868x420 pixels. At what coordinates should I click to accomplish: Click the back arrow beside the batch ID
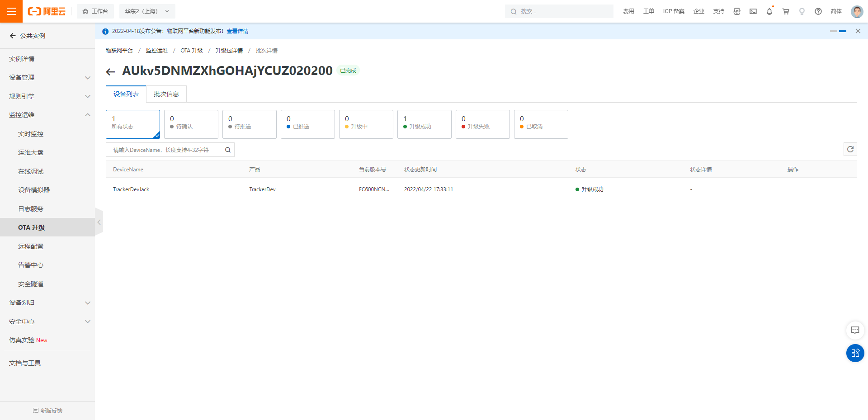(110, 71)
